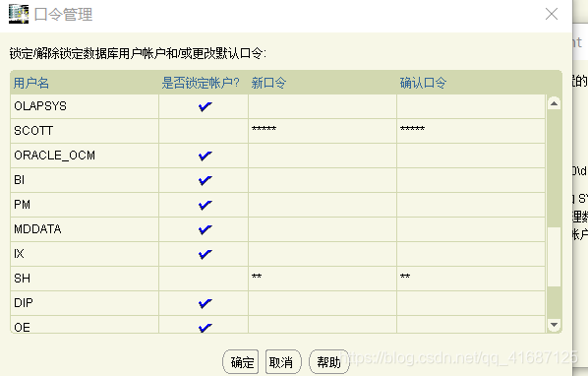Screen dimensions: 588x376
Task: Click the scroll down arrow
Action: click(x=554, y=325)
